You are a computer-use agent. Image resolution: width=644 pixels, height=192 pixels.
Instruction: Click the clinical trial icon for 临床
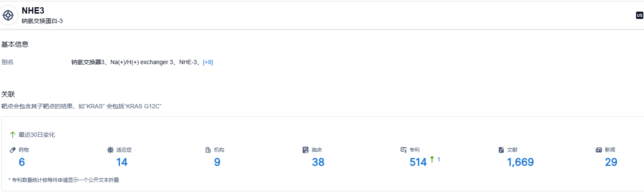point(305,150)
